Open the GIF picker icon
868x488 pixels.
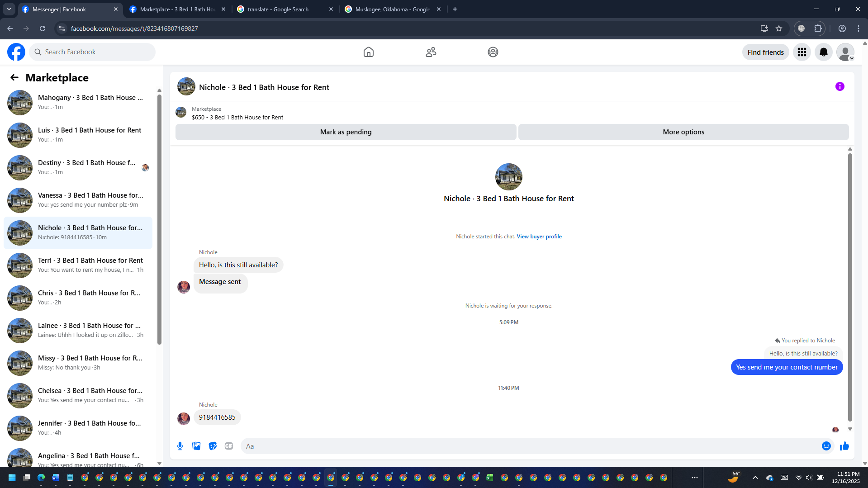click(229, 446)
